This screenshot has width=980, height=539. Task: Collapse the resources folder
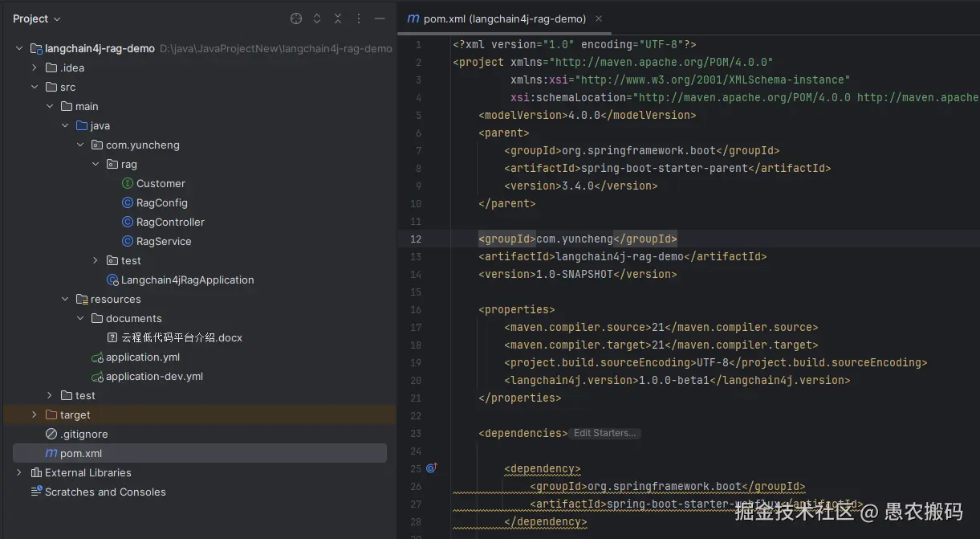click(x=65, y=299)
